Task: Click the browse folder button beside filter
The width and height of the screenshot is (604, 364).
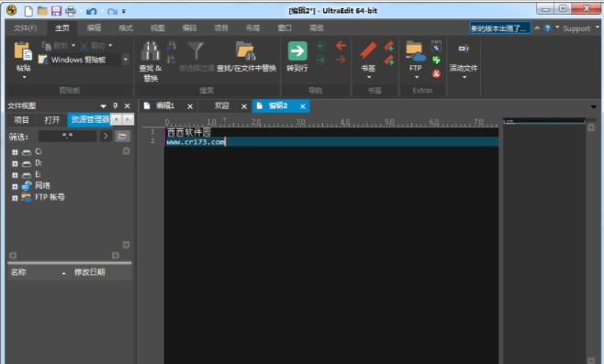Action: coord(122,136)
